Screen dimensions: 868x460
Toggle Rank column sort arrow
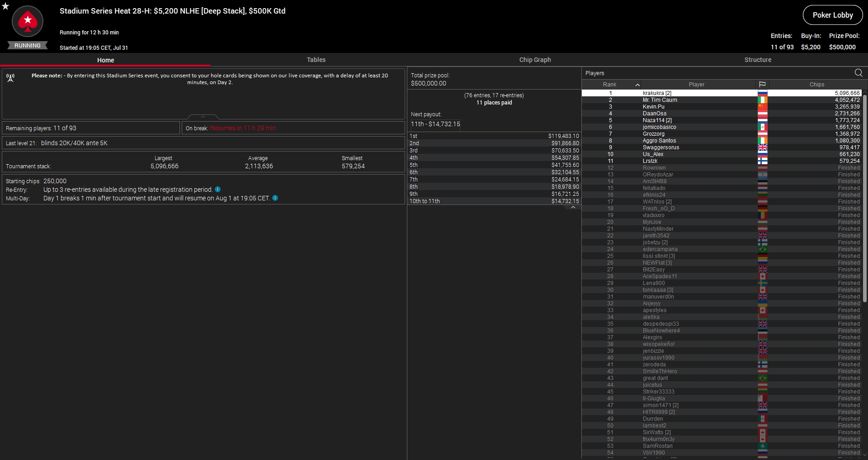637,85
